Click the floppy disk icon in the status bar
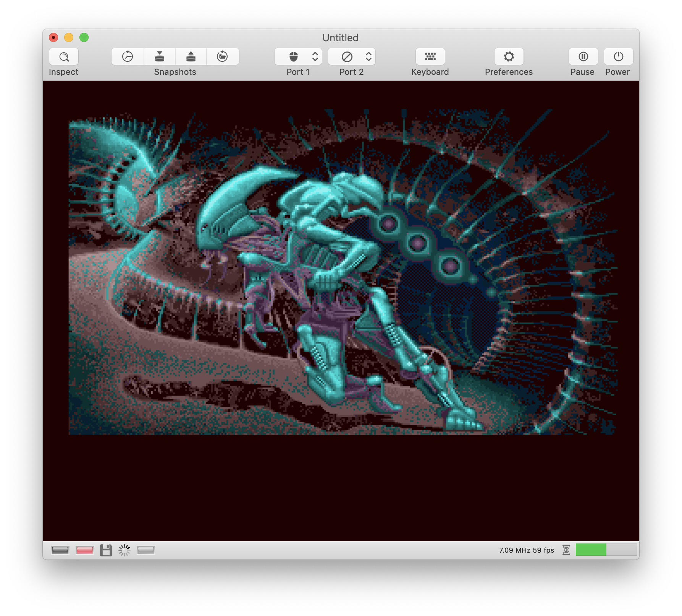 tap(106, 550)
